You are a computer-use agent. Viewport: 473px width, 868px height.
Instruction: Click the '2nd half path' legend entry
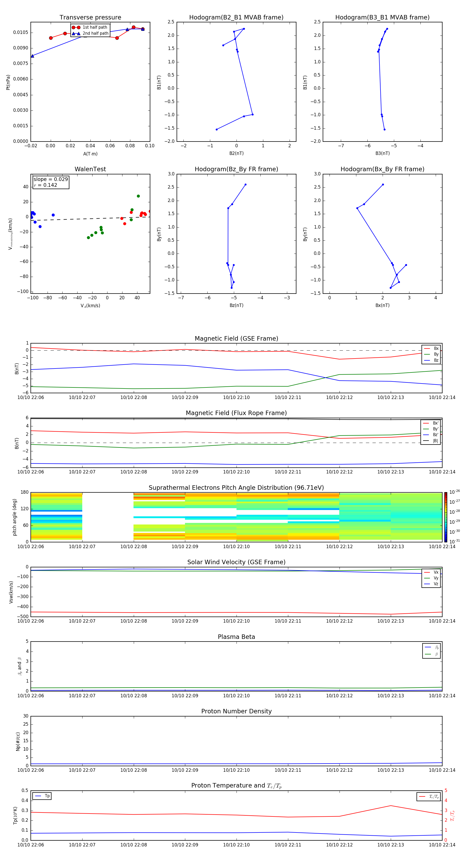click(90, 33)
